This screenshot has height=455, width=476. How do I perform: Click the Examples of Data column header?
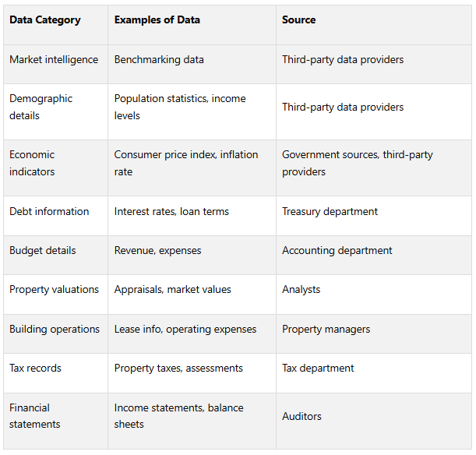click(x=157, y=19)
